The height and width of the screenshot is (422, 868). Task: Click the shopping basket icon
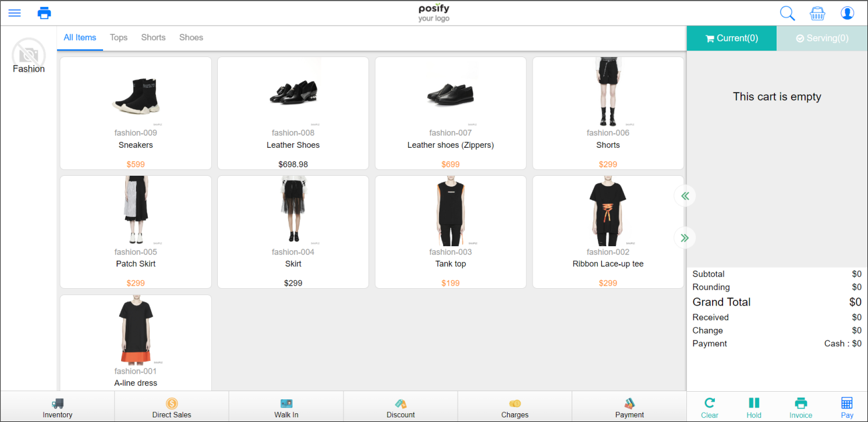coord(817,13)
